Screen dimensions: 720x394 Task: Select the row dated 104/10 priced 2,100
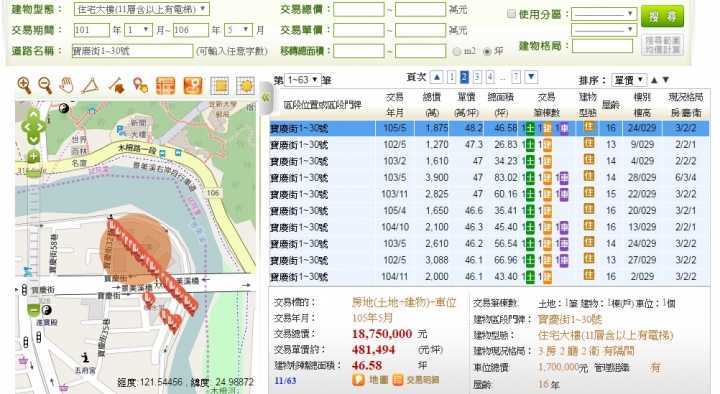pos(489,227)
